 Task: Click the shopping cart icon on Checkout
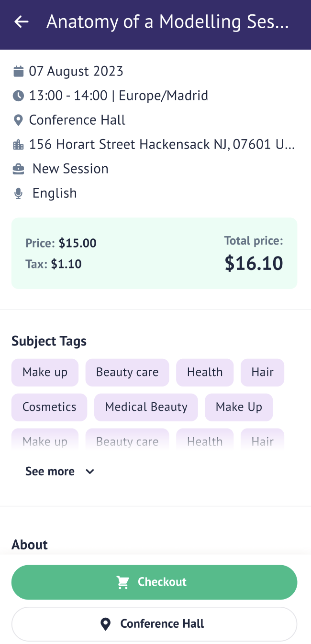(123, 582)
